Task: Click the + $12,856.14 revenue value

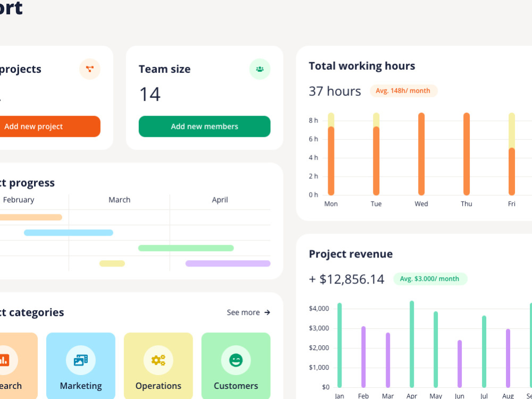Action: point(346,279)
